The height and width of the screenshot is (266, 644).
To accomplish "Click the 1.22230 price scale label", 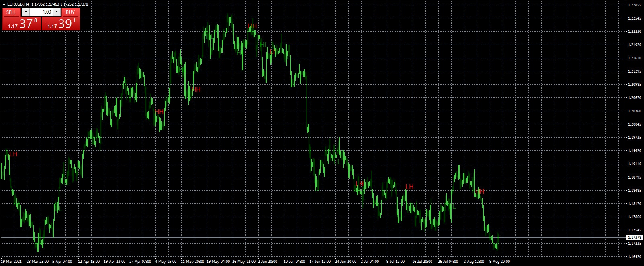I will coord(634,32).
